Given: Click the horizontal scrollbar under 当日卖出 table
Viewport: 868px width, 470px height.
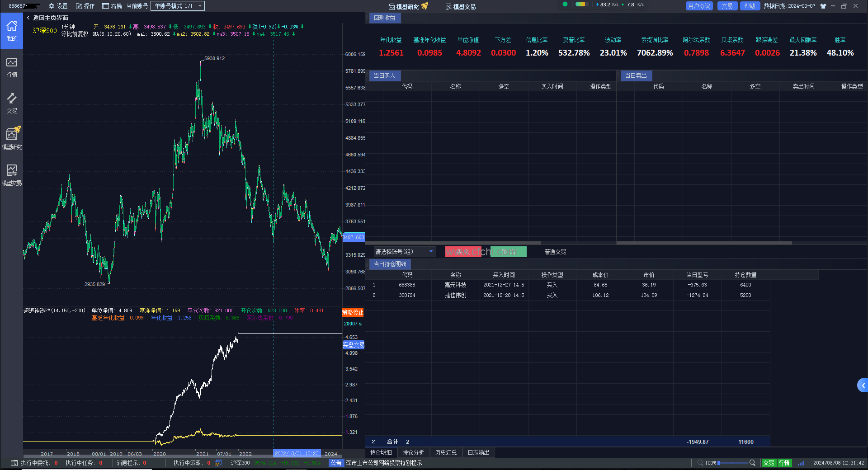Looking at the screenshot, I should [704, 243].
